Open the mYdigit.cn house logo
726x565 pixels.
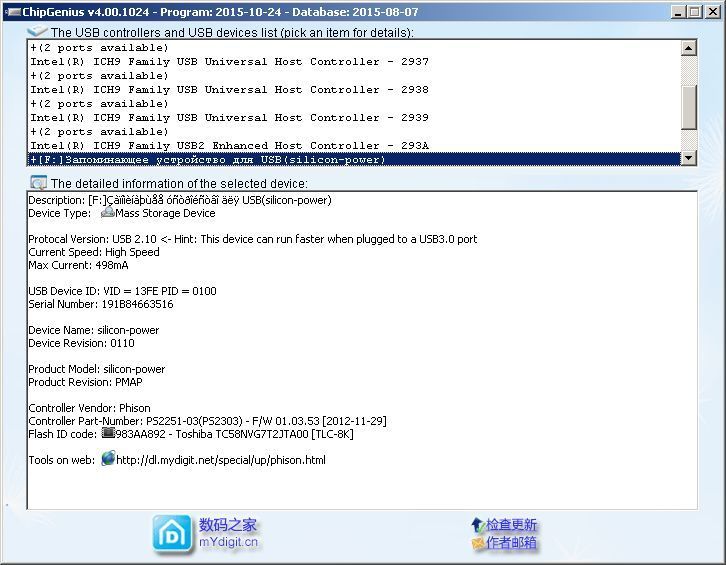(172, 534)
